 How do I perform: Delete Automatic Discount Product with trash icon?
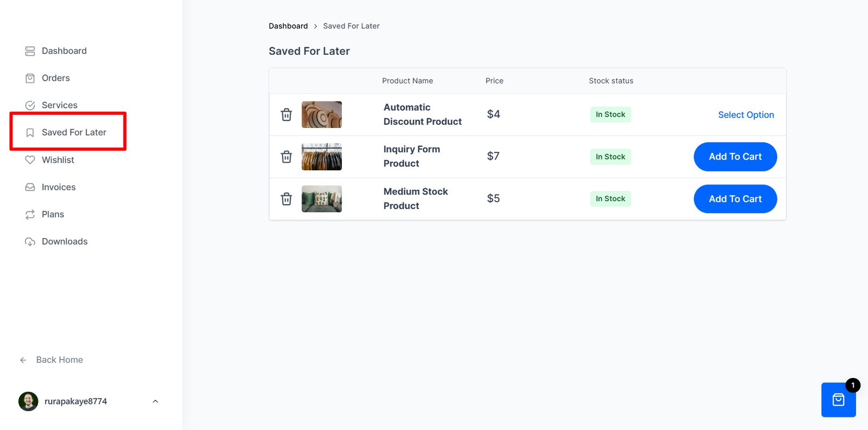point(286,115)
